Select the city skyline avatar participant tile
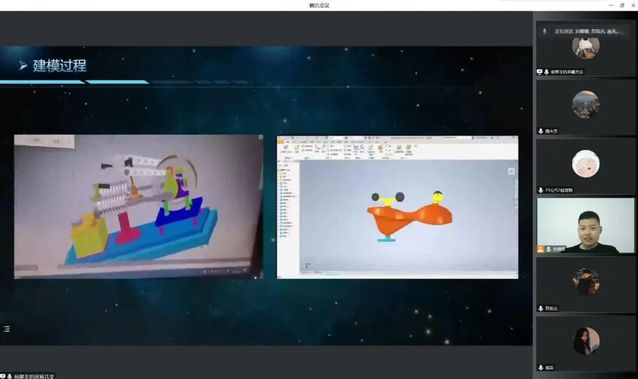 pos(586,107)
